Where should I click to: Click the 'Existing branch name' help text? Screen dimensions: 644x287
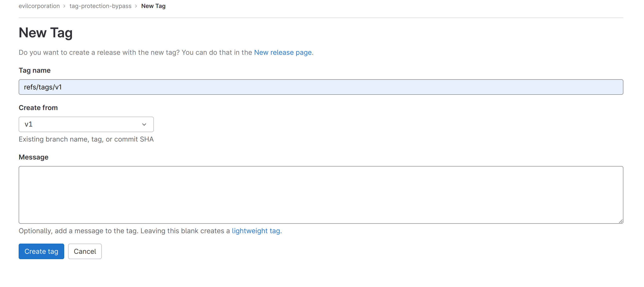coord(86,139)
